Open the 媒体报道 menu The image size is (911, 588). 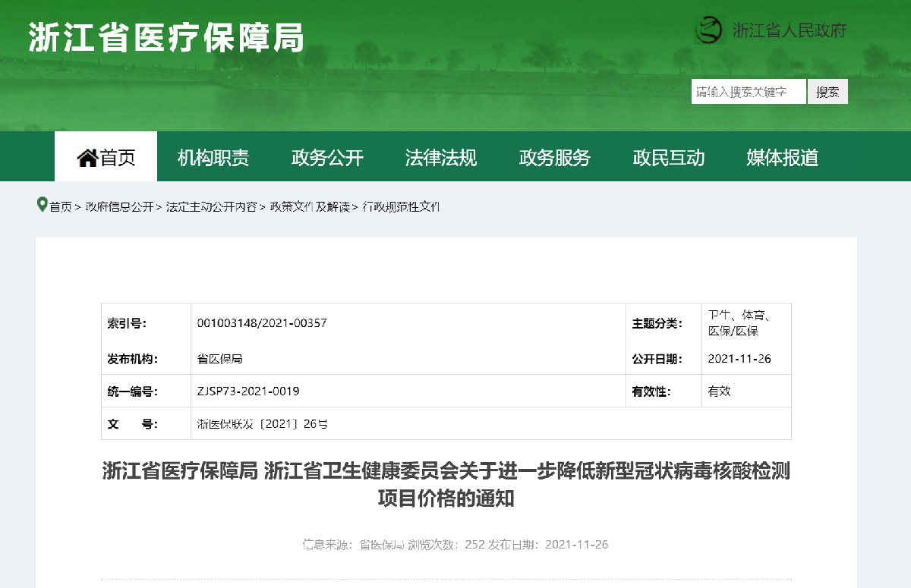(x=783, y=158)
